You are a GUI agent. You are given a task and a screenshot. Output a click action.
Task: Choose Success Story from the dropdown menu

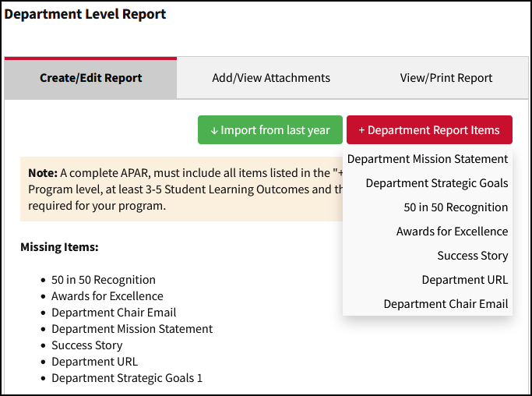pos(472,256)
